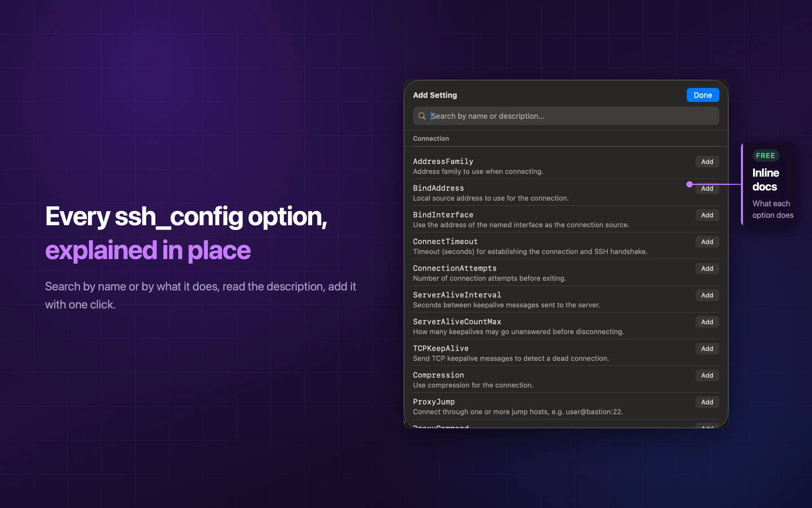812x508 pixels.
Task: Add the ProxyJump setting
Action: click(x=707, y=402)
